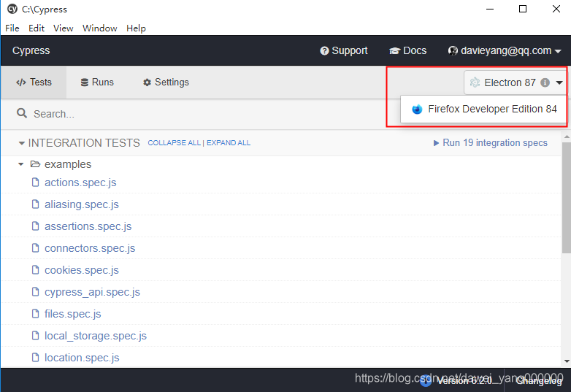Click the Docs graduation cap icon
This screenshot has width=571, height=392.
tap(395, 51)
